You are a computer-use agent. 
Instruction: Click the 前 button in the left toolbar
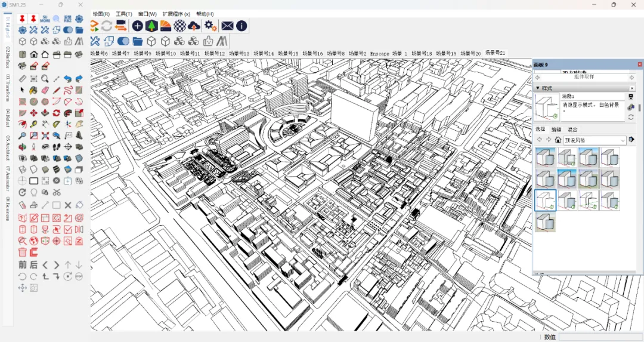pos(22,265)
